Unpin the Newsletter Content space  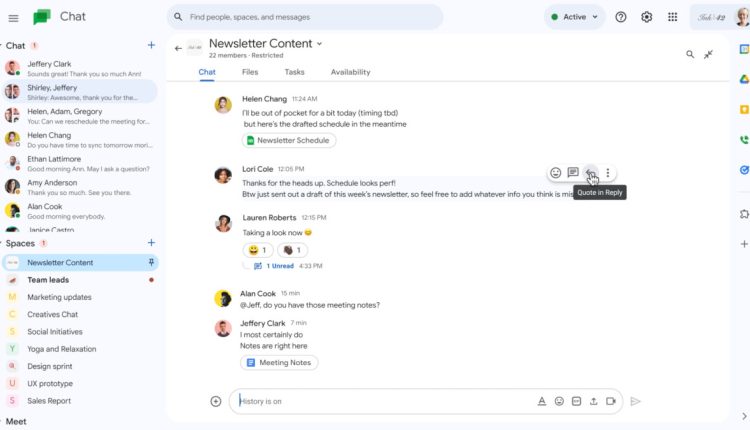click(151, 262)
